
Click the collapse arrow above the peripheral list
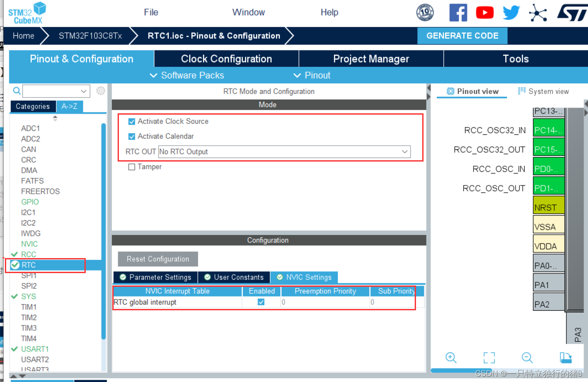(55, 118)
